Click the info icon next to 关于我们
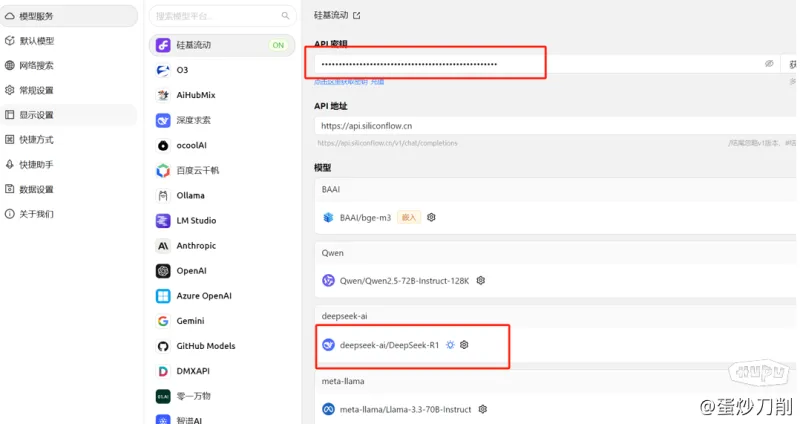This screenshot has width=800, height=424. point(10,214)
